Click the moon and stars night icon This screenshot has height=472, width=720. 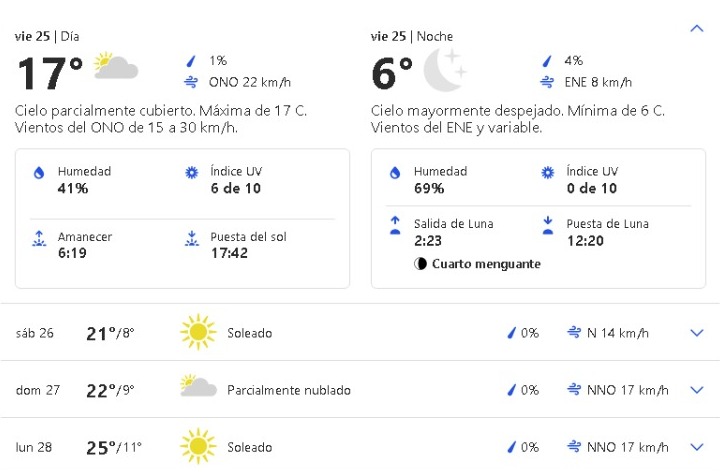444,70
